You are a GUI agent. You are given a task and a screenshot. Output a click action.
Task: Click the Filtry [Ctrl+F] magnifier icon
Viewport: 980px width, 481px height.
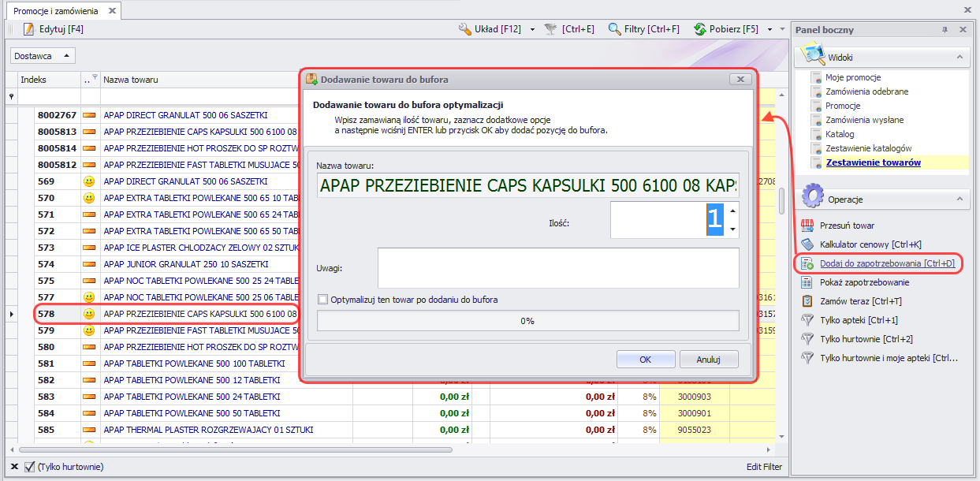pyautogui.click(x=615, y=29)
